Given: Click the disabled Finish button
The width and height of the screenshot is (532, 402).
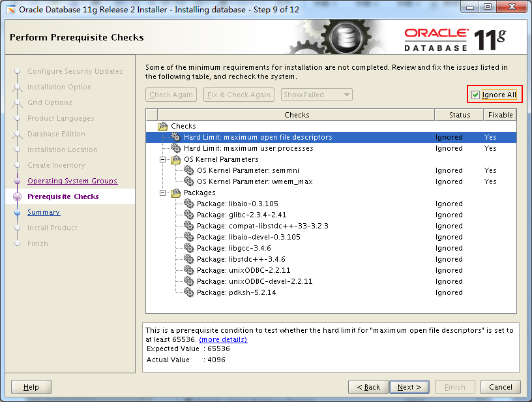Looking at the screenshot, I should pos(454,387).
